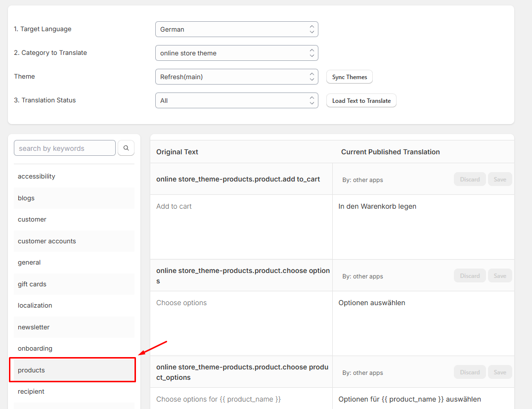Click the Current Published Translation header

390,152
